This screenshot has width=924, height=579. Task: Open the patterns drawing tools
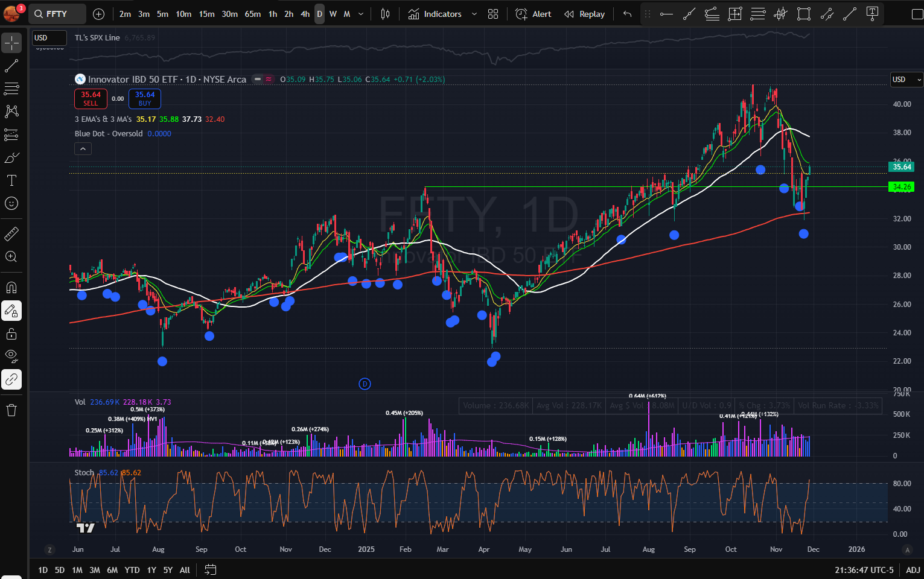(x=11, y=112)
